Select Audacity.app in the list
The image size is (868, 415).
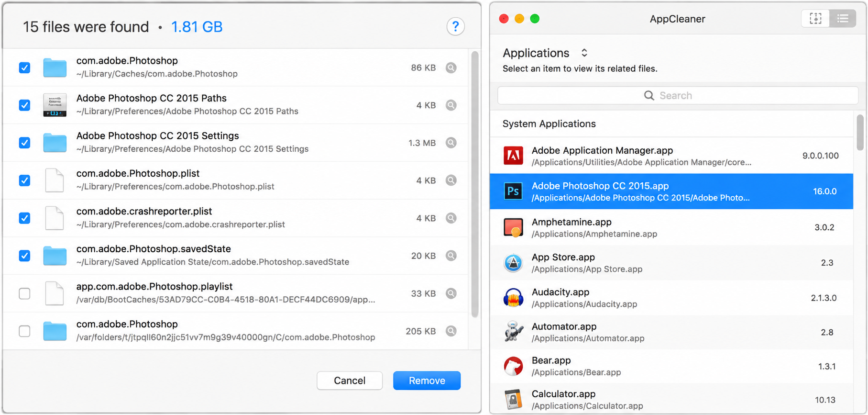click(x=671, y=298)
